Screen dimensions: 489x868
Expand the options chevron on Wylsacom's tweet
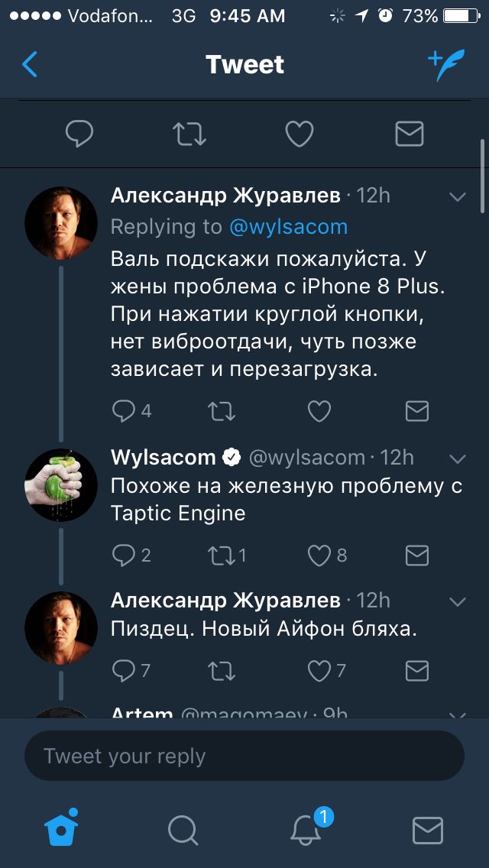[x=458, y=458]
